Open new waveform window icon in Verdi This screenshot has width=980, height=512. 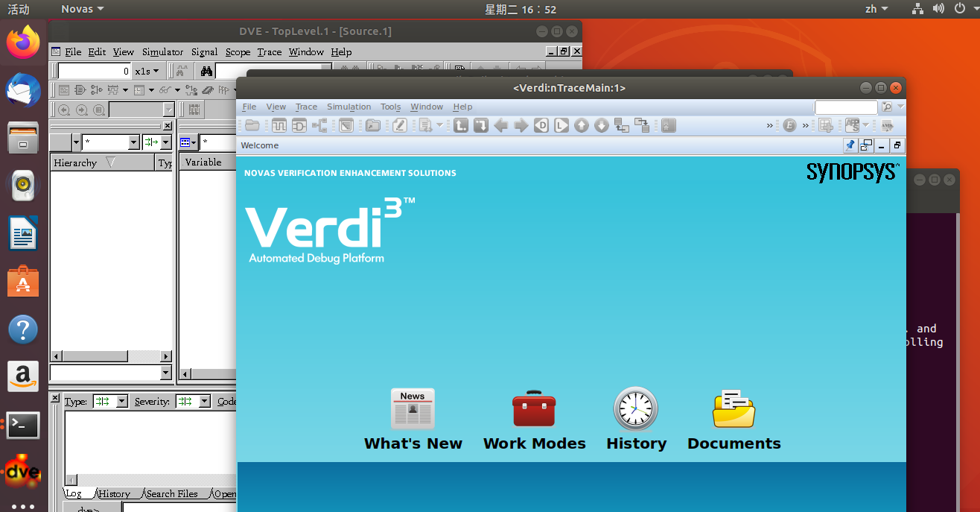pyautogui.click(x=279, y=126)
